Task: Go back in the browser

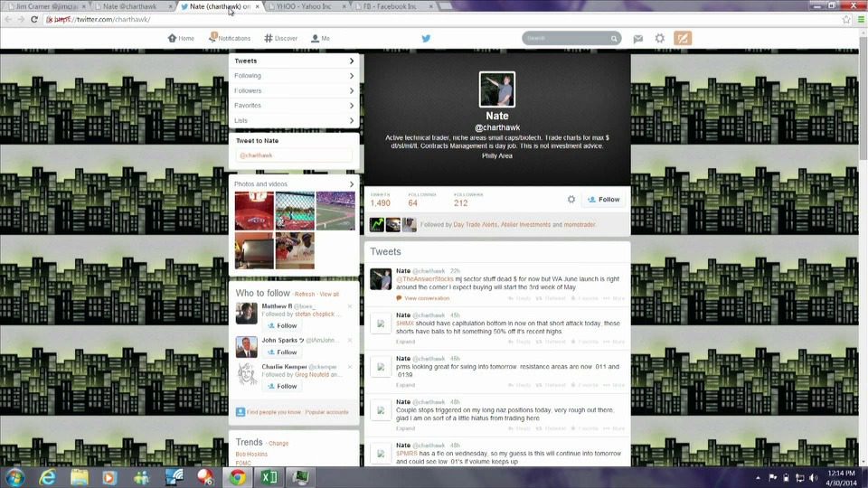Action: 8,19
